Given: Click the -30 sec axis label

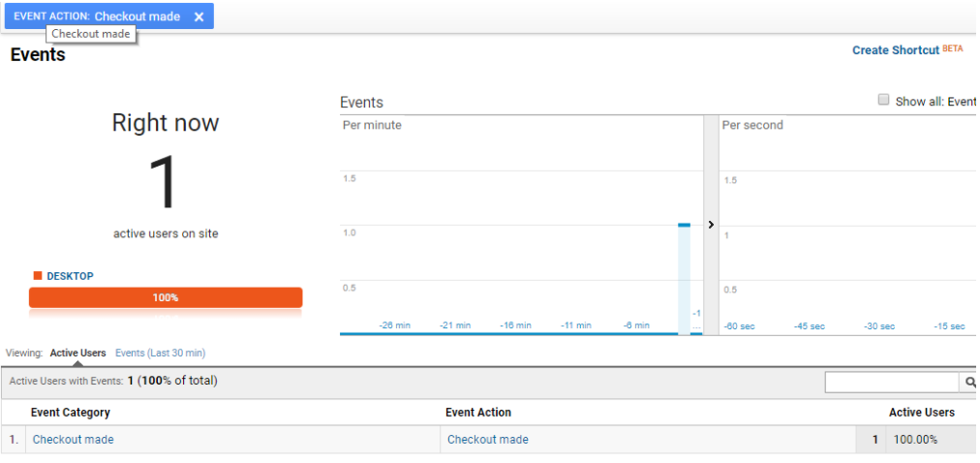Looking at the screenshot, I should pyautogui.click(x=879, y=326).
